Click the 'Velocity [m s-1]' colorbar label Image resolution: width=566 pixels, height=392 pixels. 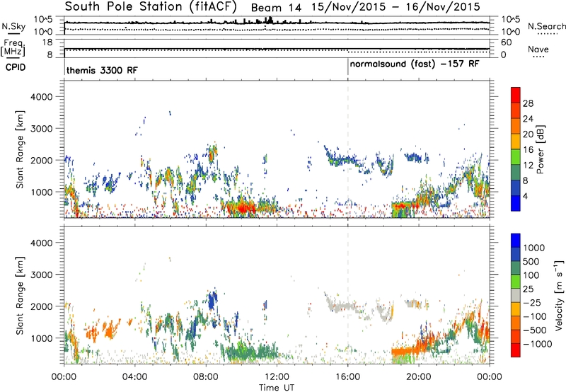(559, 295)
